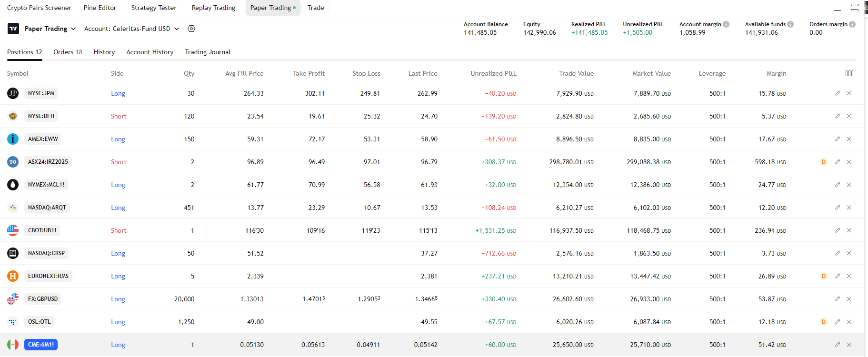868x357 pixels.
Task: Sort by the Margin column header
Action: [x=776, y=73]
